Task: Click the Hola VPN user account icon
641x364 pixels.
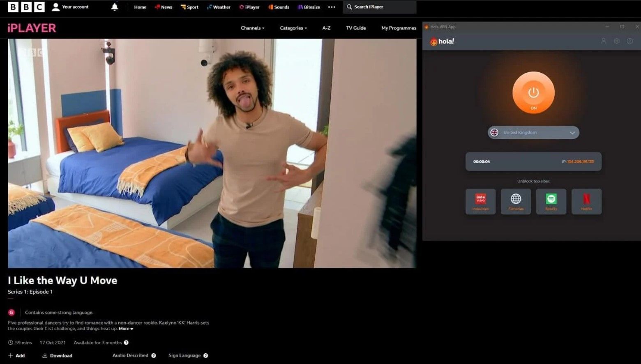Action: point(604,41)
